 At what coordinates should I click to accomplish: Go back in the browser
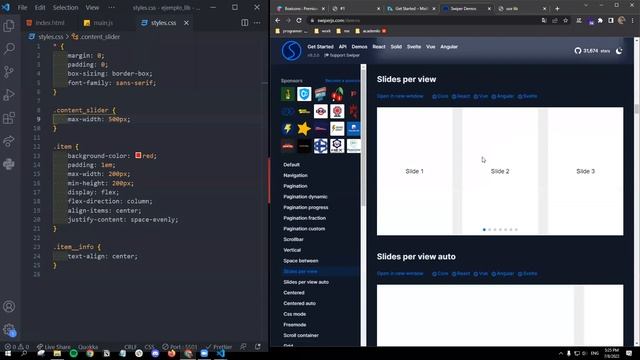click(278, 20)
